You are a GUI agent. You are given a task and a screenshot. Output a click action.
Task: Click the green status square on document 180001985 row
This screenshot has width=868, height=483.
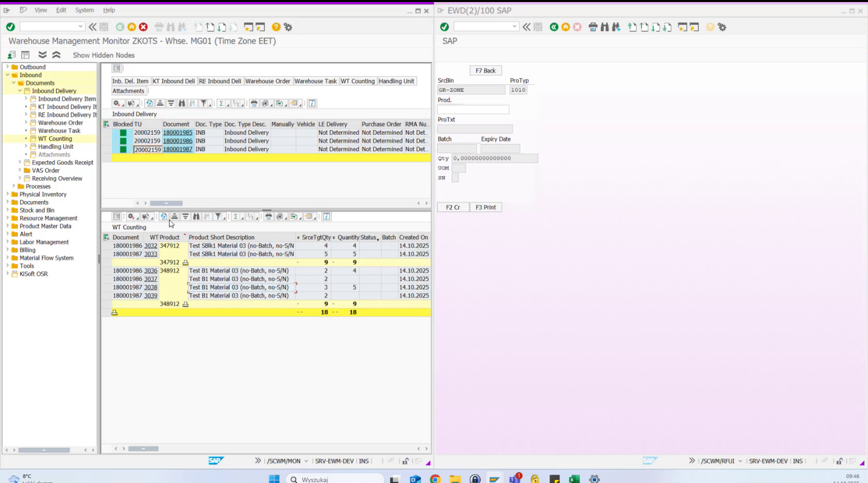(122, 133)
